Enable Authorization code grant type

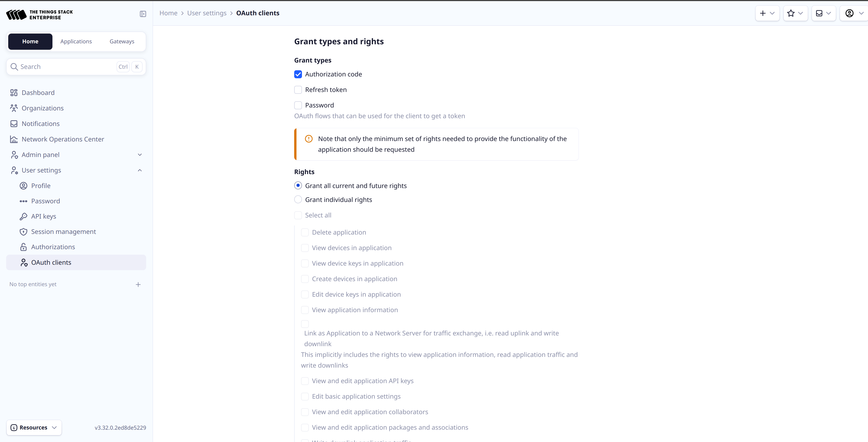(298, 74)
